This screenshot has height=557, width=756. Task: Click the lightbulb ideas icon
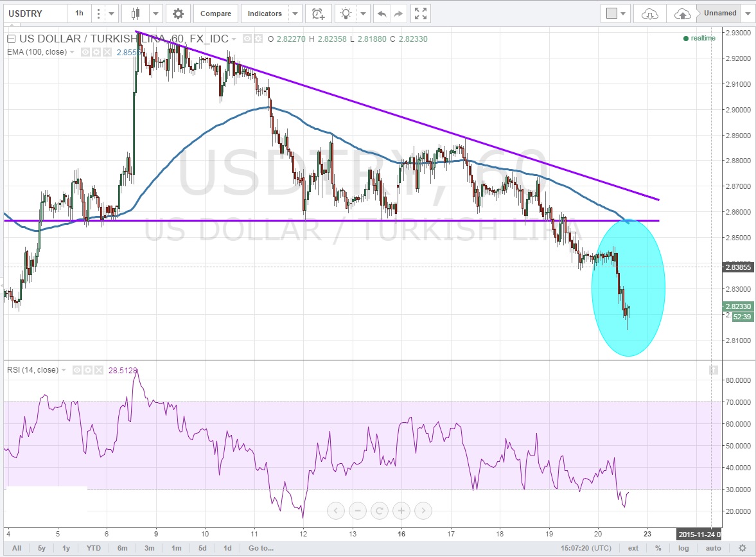coord(346,13)
